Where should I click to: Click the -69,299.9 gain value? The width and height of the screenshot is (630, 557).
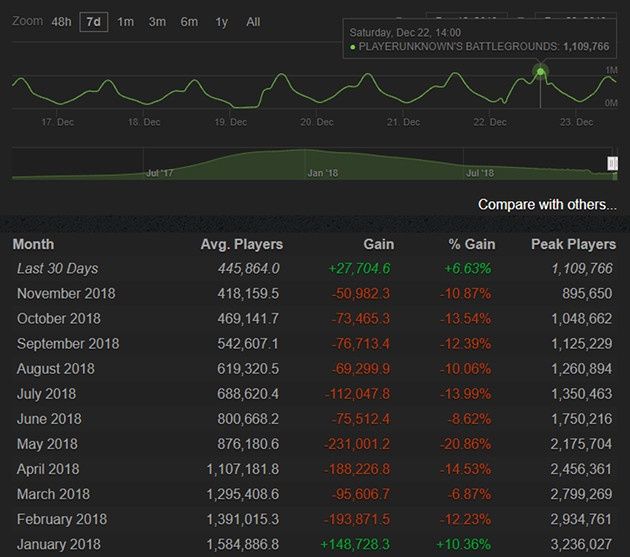click(361, 369)
